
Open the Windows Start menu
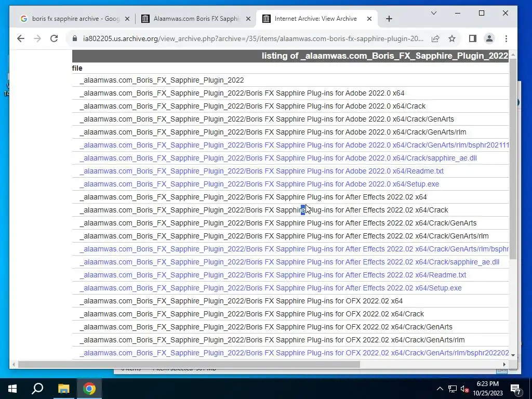tap(12, 389)
